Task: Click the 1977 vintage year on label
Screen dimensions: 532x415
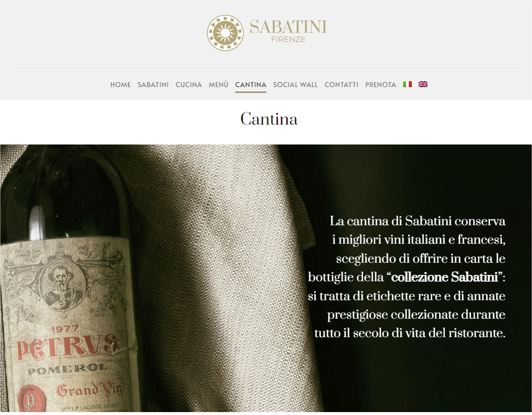Action: tap(65, 328)
